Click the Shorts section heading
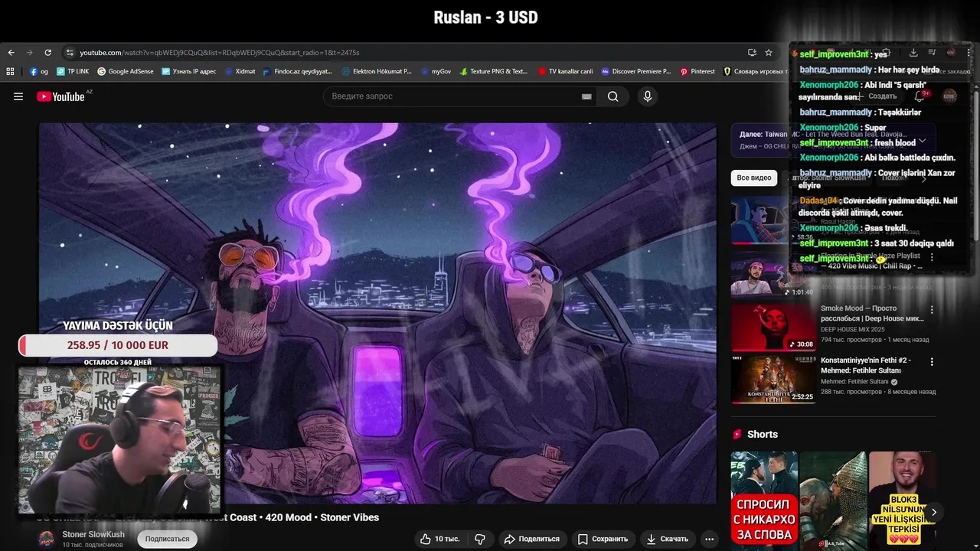This screenshot has width=980, height=551. click(x=763, y=434)
